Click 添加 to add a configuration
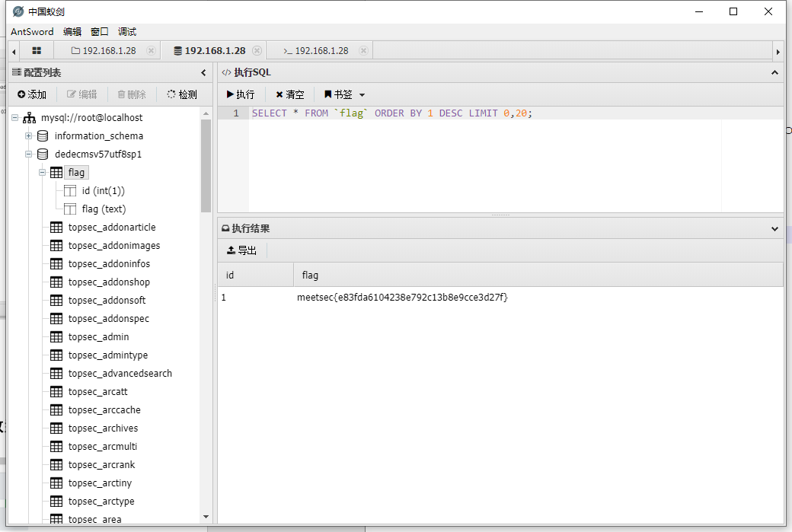 coord(32,94)
